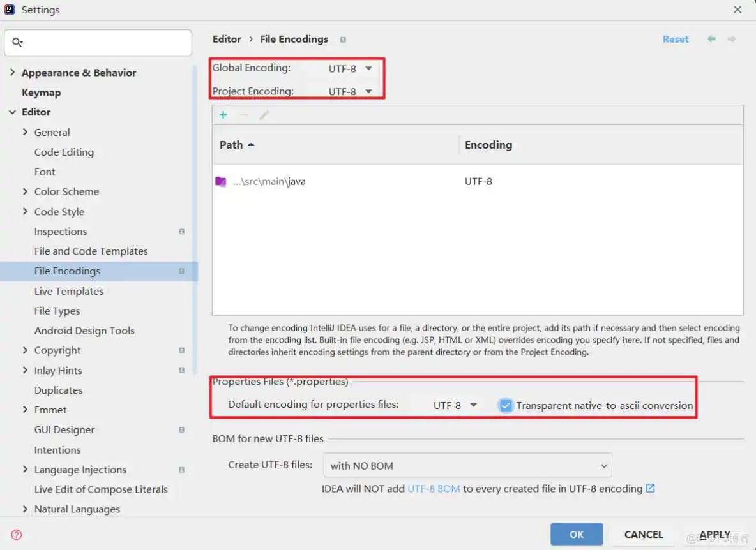Collapse the Editor tree section
The height and width of the screenshot is (550, 756).
pos(13,112)
